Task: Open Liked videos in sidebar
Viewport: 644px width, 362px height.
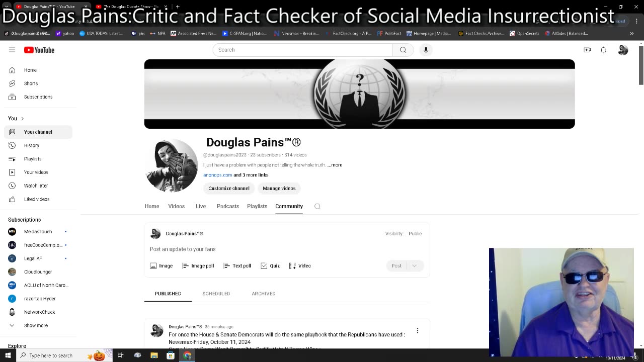Action: [38, 199]
